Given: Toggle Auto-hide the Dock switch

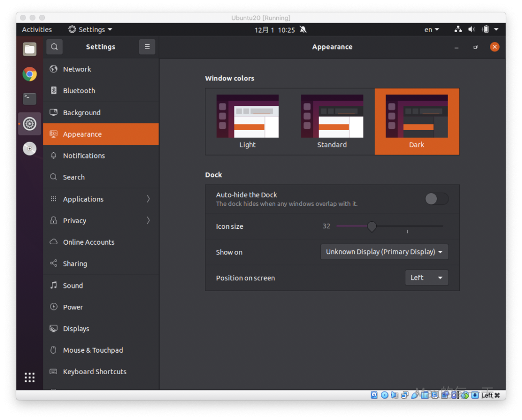Looking at the screenshot, I should click(x=436, y=199).
